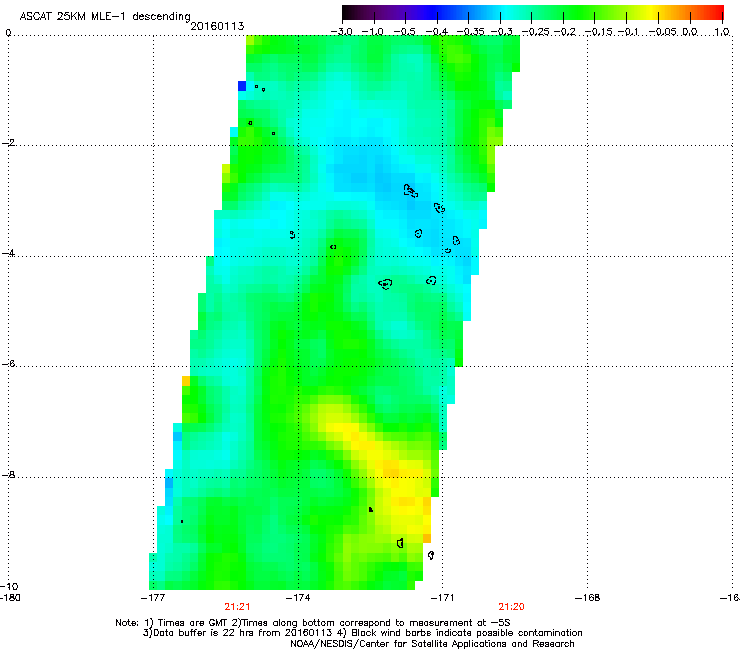The image size is (740, 650).
Task: Select the latitude axis label -4
Action: pos(8,253)
